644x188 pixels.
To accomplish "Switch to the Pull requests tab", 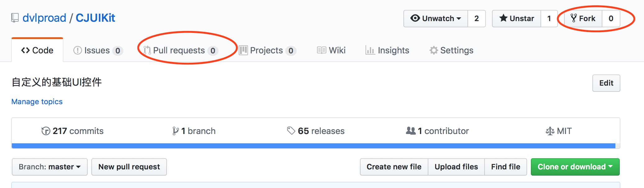I will tap(179, 50).
